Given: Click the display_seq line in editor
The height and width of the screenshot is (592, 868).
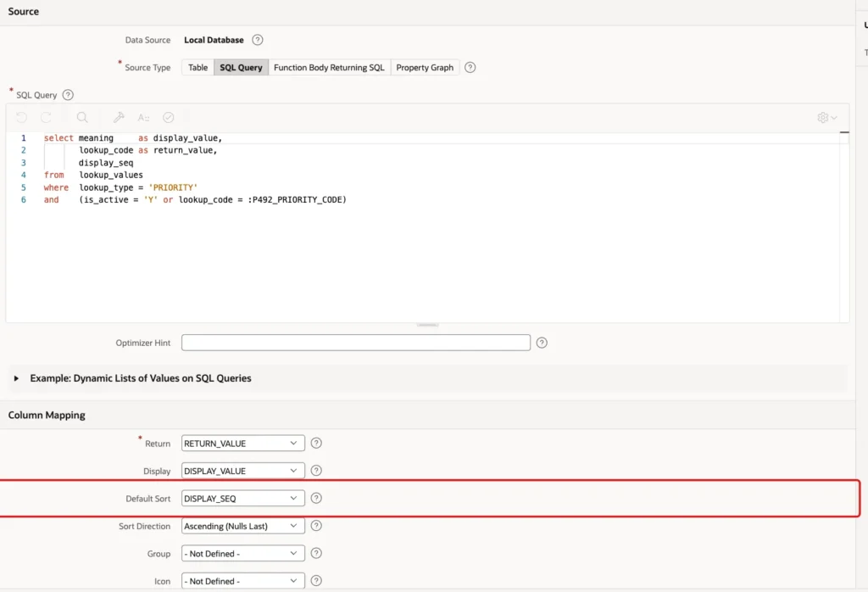Looking at the screenshot, I should pyautogui.click(x=106, y=163).
